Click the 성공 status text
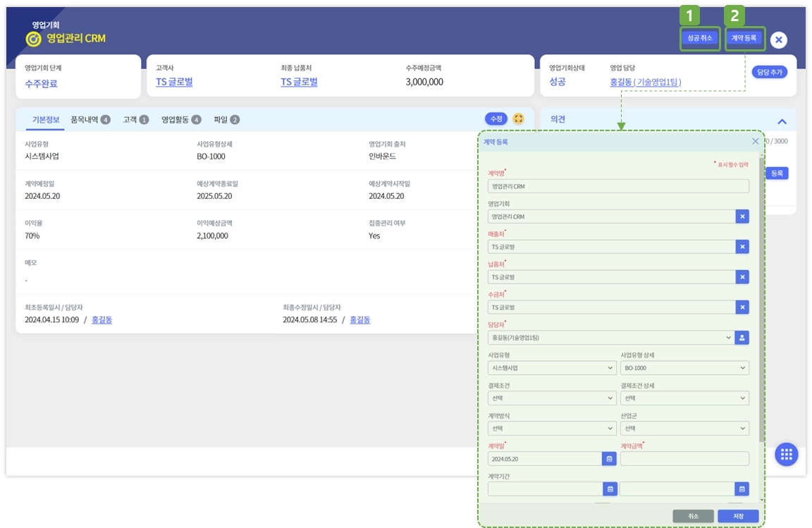The image size is (812, 528). coord(558,82)
